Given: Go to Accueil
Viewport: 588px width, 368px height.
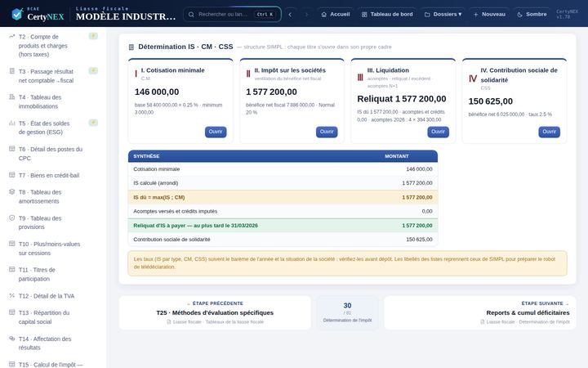Looking at the screenshot, I should (x=336, y=14).
